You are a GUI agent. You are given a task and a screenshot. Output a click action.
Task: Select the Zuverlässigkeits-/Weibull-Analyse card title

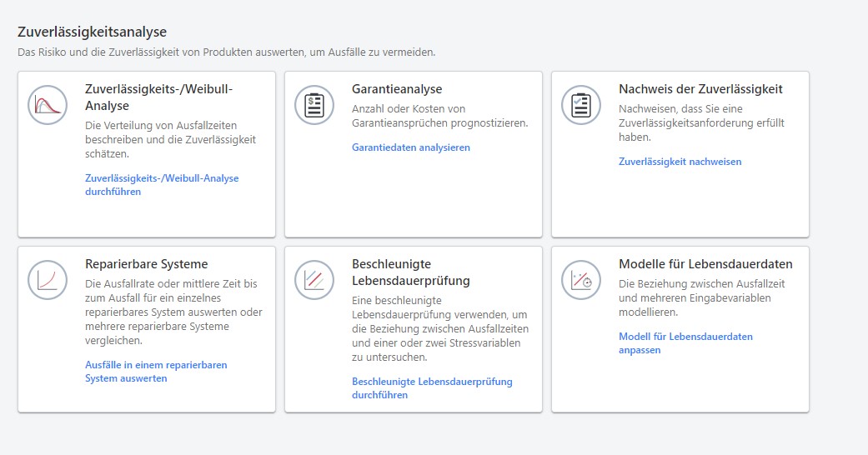tap(158, 97)
